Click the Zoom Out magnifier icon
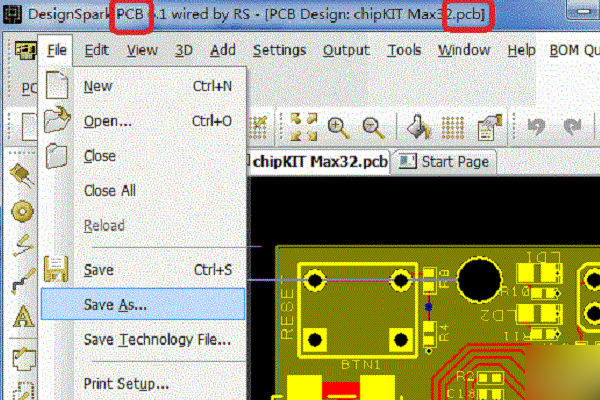The width and height of the screenshot is (600, 400). pos(373,127)
